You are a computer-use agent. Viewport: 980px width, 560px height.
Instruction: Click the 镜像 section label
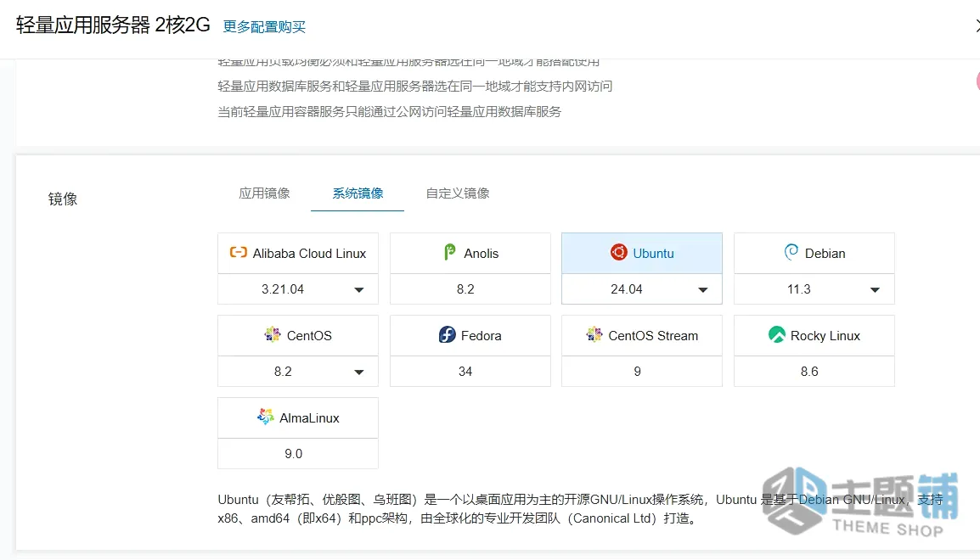click(63, 199)
